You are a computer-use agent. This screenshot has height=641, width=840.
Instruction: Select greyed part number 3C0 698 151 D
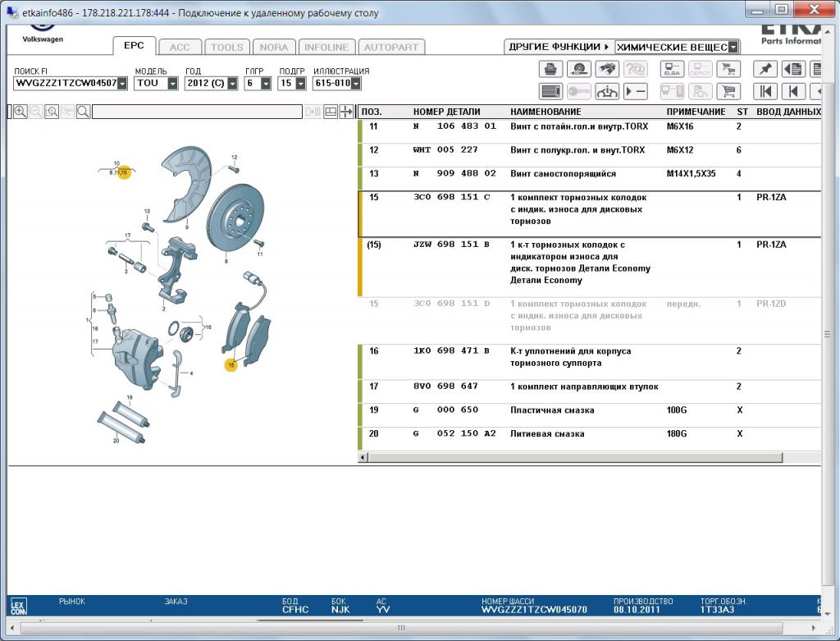[452, 304]
